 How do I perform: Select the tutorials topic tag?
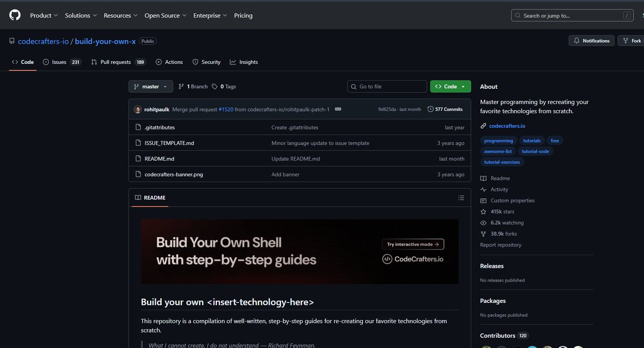[x=531, y=141]
